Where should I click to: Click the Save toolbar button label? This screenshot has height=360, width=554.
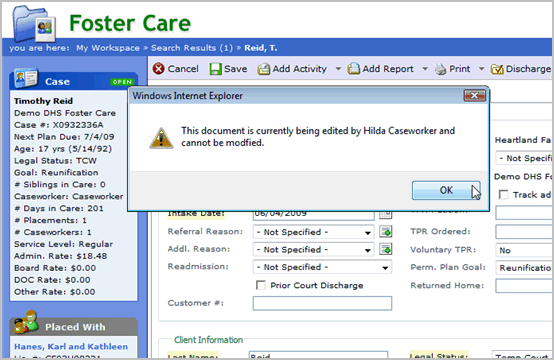coord(235,69)
